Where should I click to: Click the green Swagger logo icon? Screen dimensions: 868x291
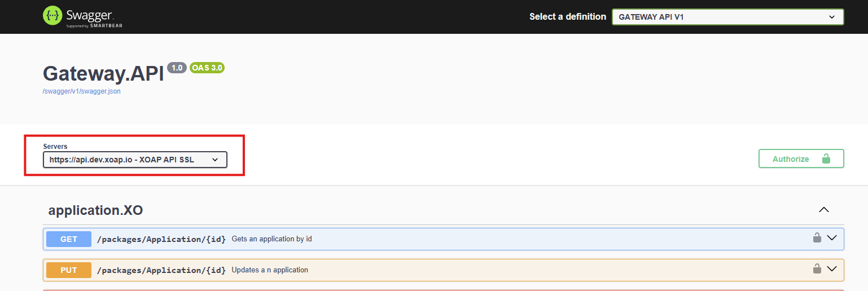click(x=52, y=16)
